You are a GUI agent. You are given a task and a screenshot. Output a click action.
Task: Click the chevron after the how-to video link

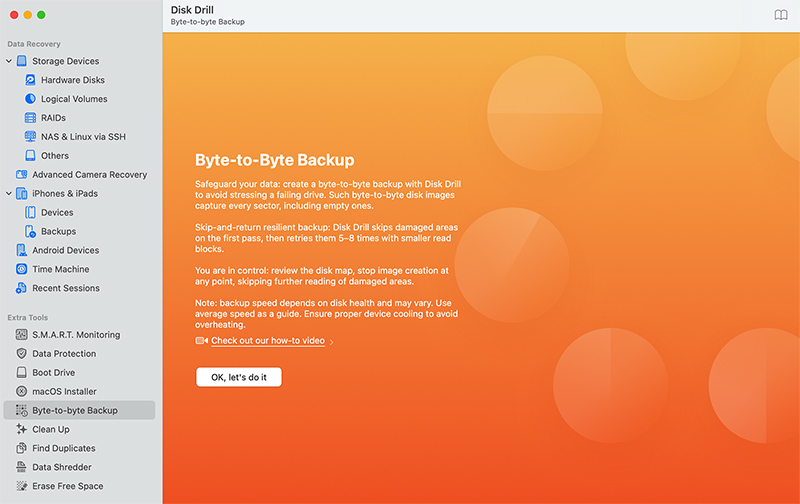pos(332,342)
